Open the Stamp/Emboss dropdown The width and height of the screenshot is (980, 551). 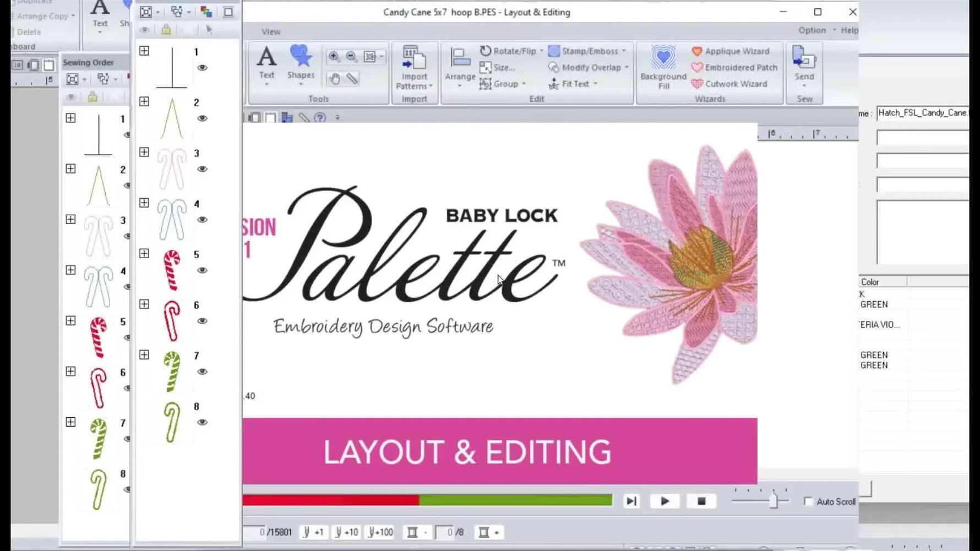[587, 51]
